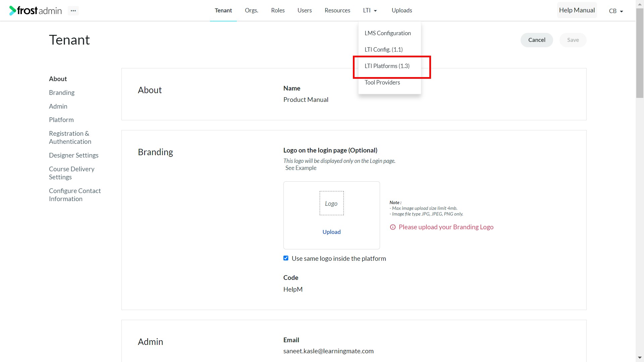Expand the LTI dropdown menu

click(370, 10)
